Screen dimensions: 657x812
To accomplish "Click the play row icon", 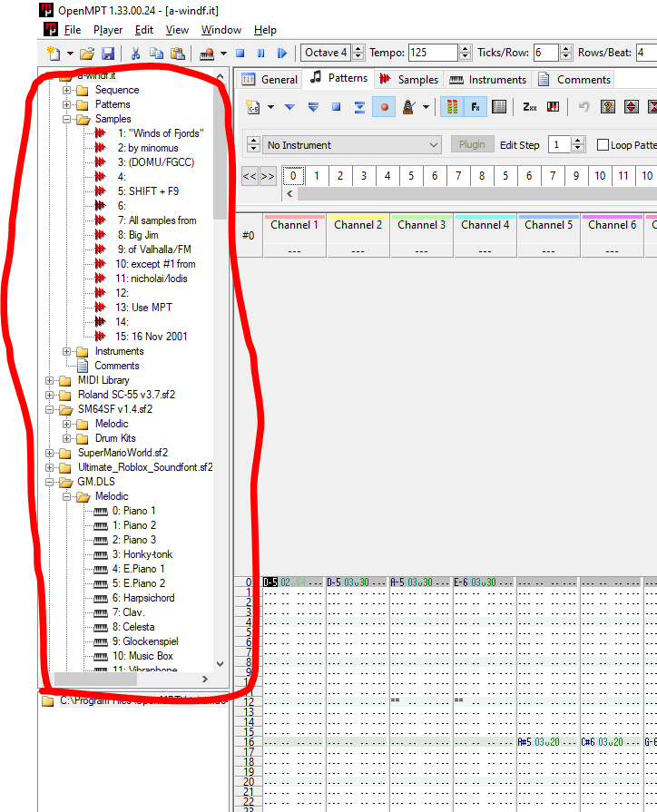I will 359,107.
